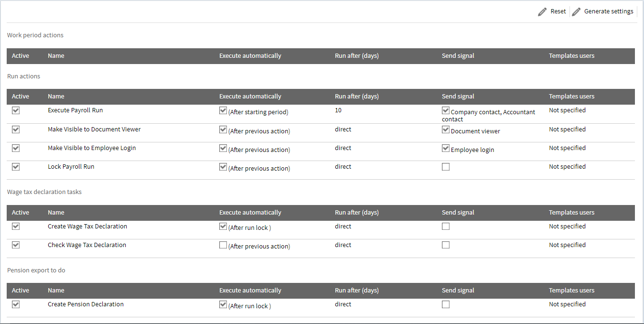Toggle Execute automatically for Create Wage Tax Declaration

223,227
